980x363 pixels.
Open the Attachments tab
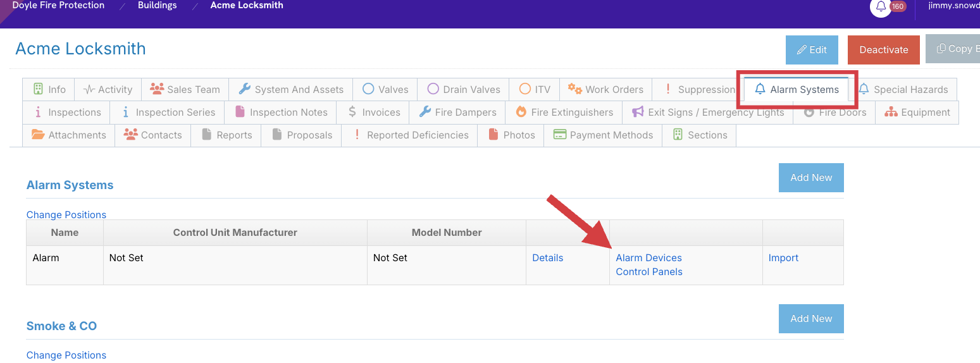(69, 135)
